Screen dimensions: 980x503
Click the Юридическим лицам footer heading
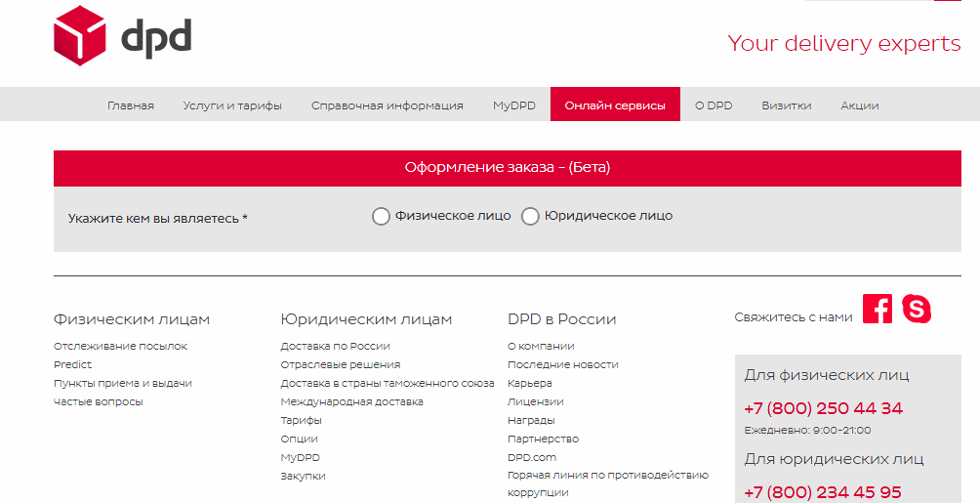click(x=366, y=319)
